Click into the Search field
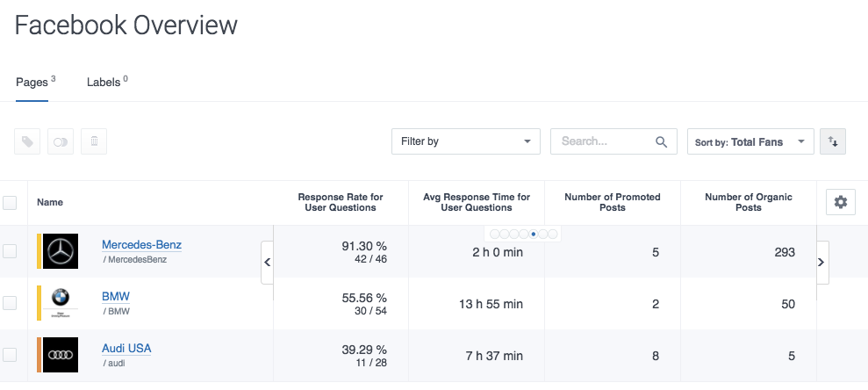 click(613, 141)
